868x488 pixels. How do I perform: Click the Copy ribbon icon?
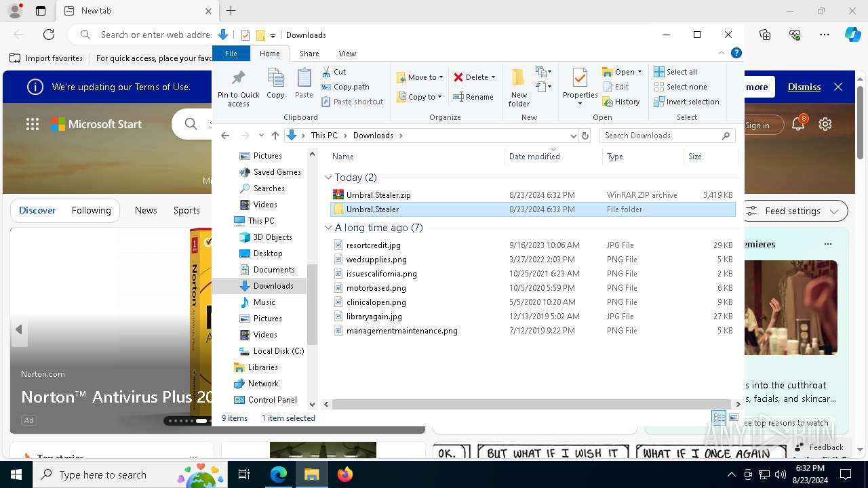coord(275,84)
